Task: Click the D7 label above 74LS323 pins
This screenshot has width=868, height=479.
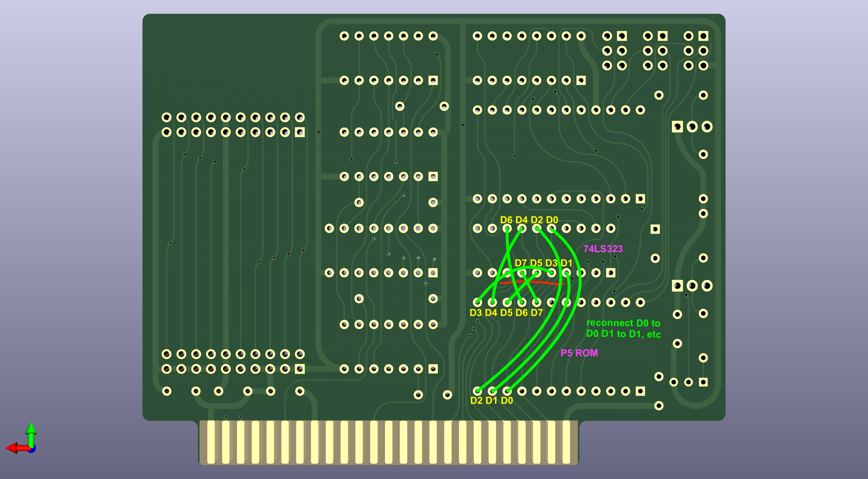Action: [x=521, y=263]
